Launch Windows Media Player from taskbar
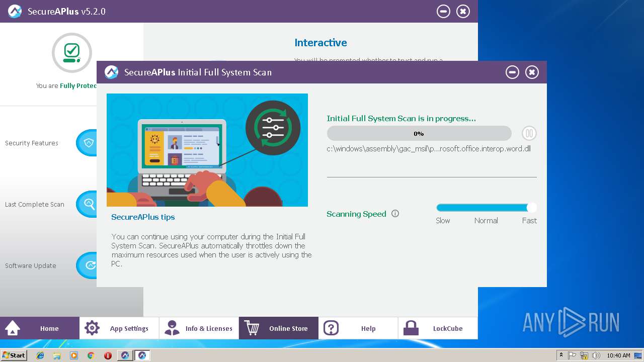The height and width of the screenshot is (362, 644). (x=74, y=355)
